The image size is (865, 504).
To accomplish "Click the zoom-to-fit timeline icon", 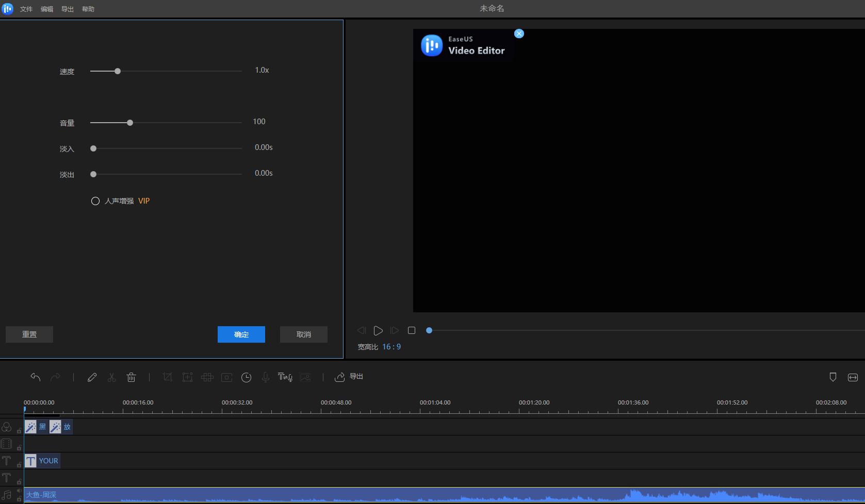I will point(853,377).
